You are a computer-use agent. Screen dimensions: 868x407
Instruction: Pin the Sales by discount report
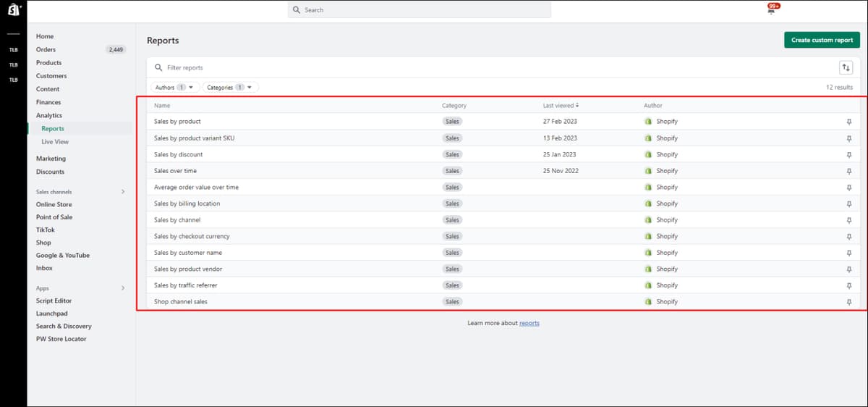848,154
